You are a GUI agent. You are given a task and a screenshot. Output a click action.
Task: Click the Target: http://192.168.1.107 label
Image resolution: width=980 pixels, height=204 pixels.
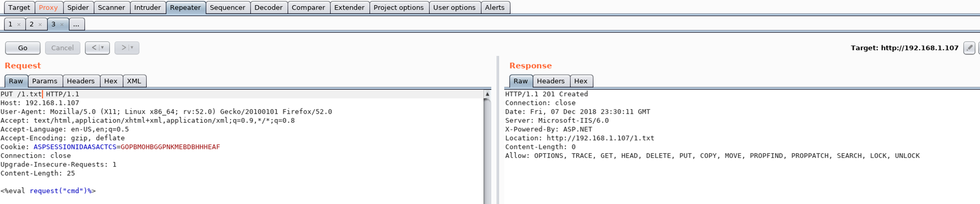tap(904, 48)
